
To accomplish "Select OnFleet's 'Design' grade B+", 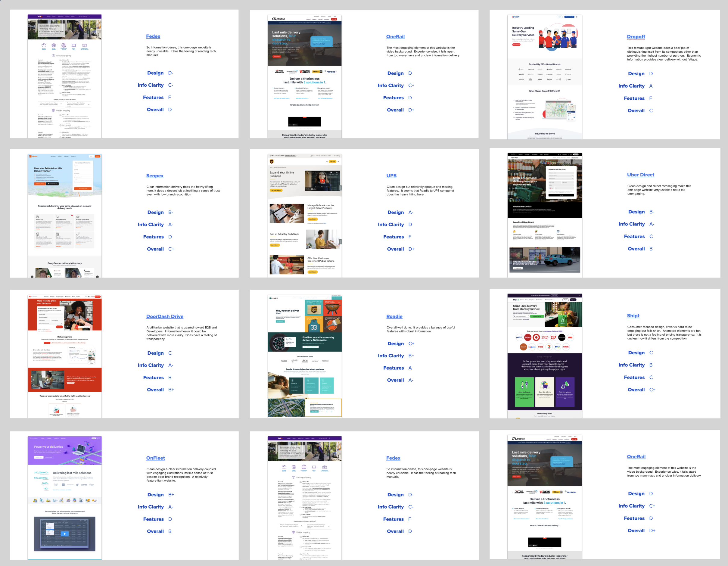I will click(x=171, y=495).
